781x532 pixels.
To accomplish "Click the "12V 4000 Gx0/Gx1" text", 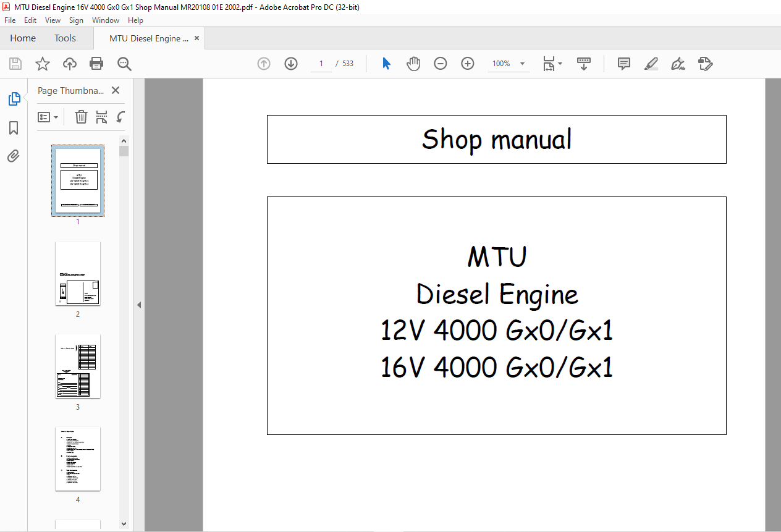I will click(x=497, y=331).
